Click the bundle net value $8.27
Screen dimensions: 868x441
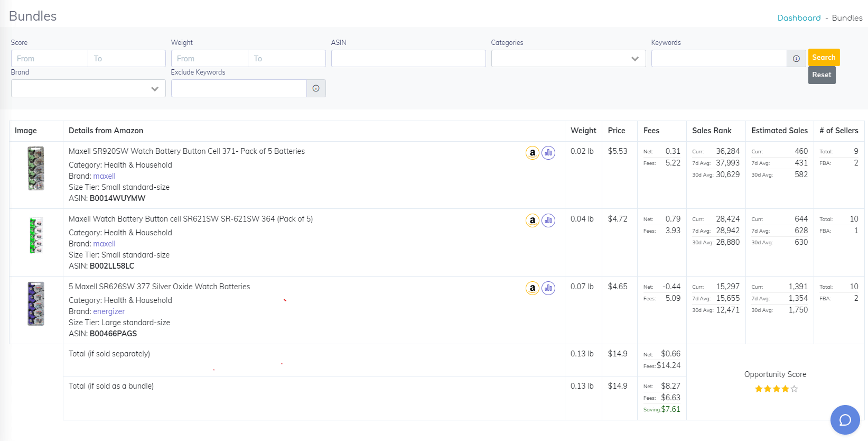[x=670, y=386]
